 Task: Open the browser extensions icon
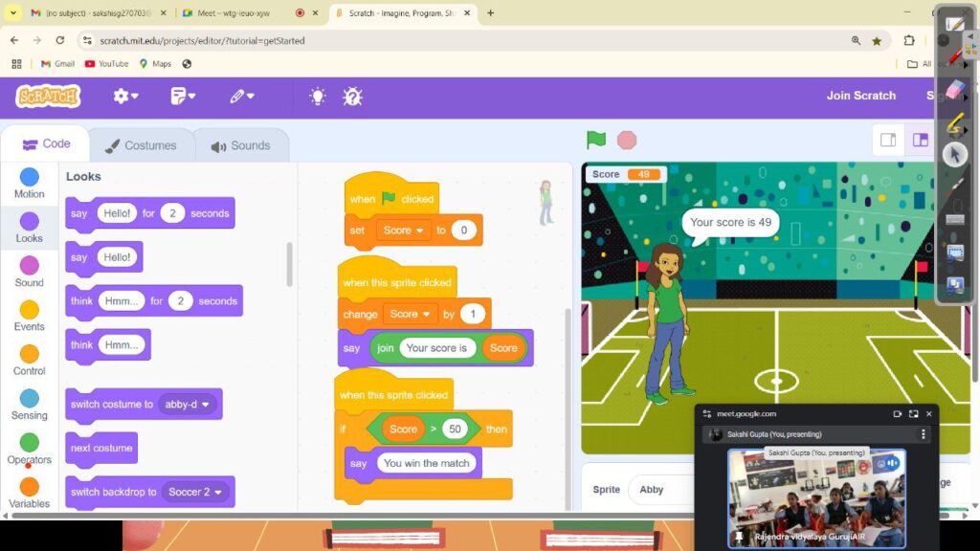click(909, 40)
